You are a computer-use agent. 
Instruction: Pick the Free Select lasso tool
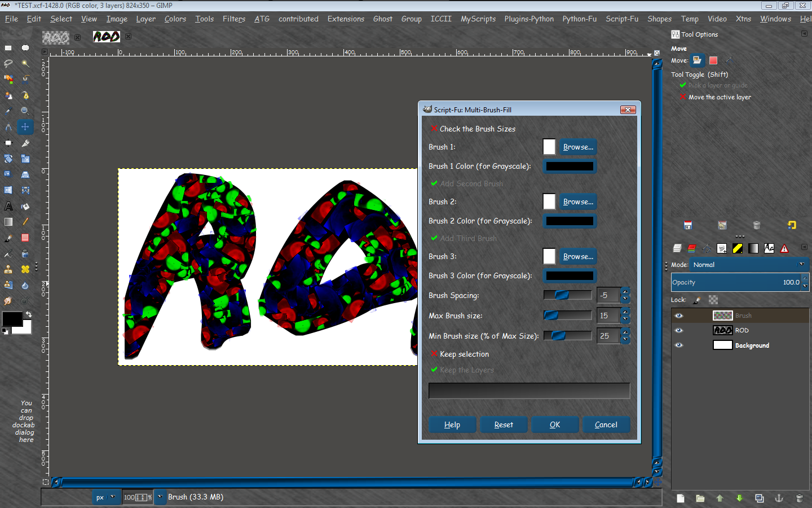click(x=8, y=63)
